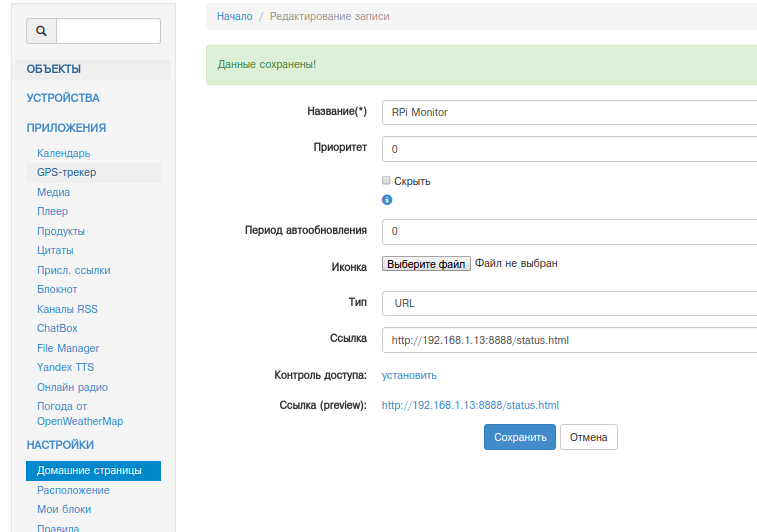Screen dimensions: 757x532
Task: Click the Название text field
Action: (x=569, y=112)
